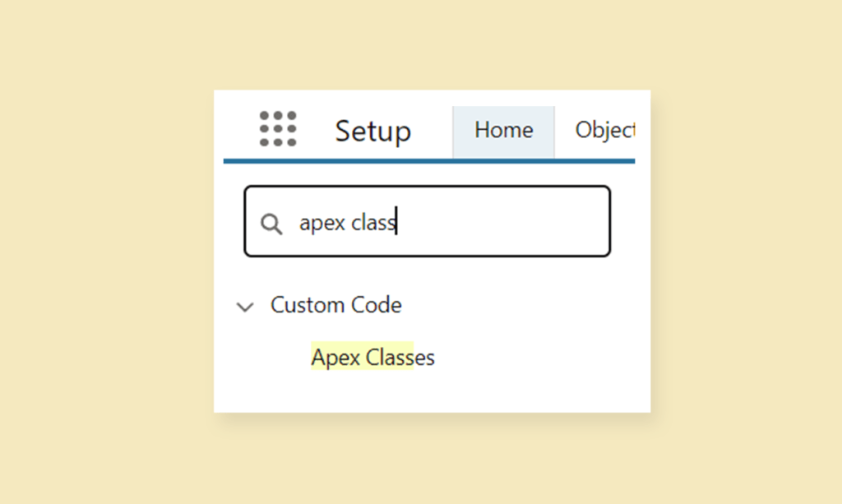Switch to the Home tab
Image resolution: width=842 pixels, height=504 pixels.
point(503,130)
